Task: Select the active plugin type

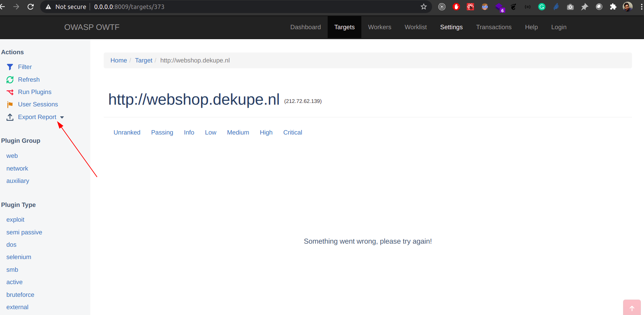Action: pos(14,282)
